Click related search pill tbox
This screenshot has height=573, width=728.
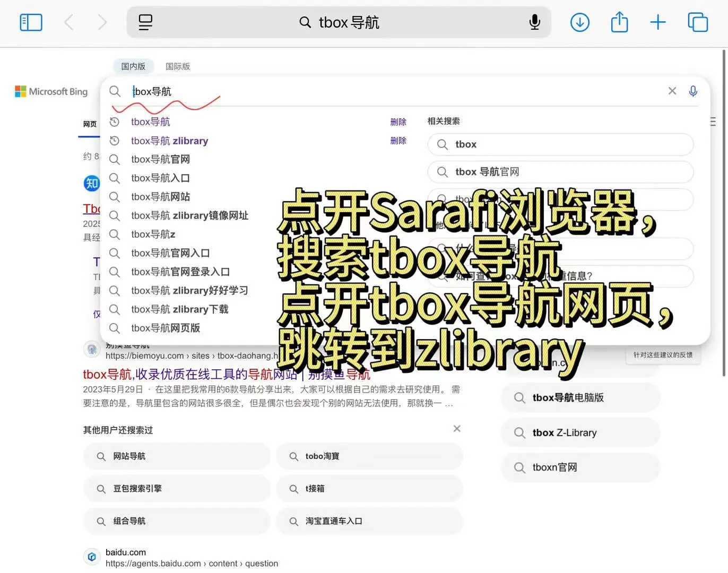(560, 144)
